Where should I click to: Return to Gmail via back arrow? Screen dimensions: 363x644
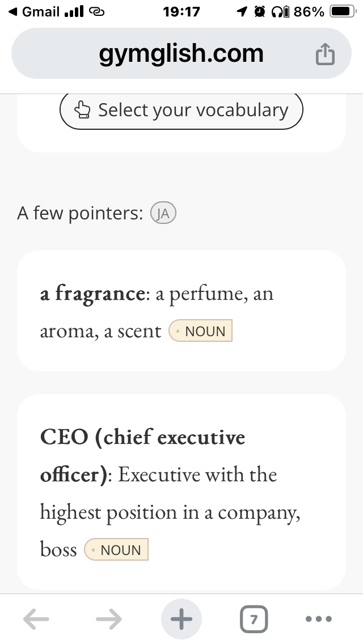pyautogui.click(x=34, y=11)
